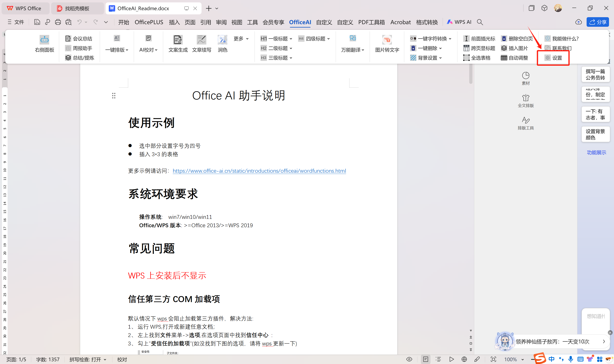Open the 右侧面板 side panel button
Viewport: 614px width, 364px height.
pos(44,44)
